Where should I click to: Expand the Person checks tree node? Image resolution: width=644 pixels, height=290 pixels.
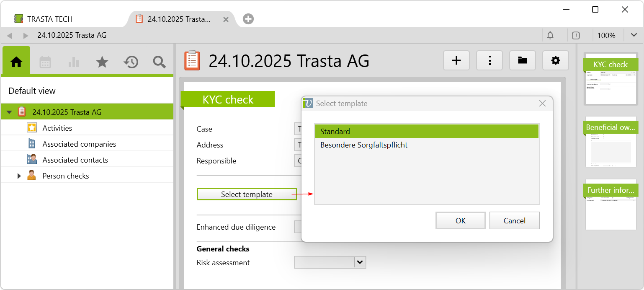(x=19, y=176)
